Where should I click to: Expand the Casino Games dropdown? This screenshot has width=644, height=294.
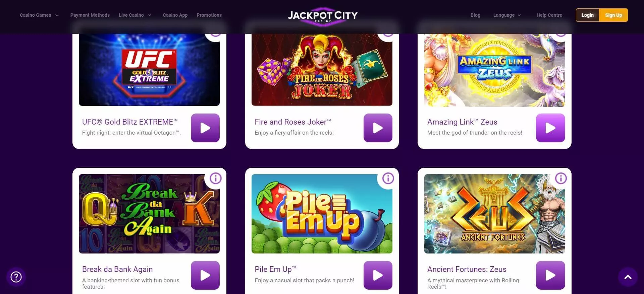tap(39, 15)
